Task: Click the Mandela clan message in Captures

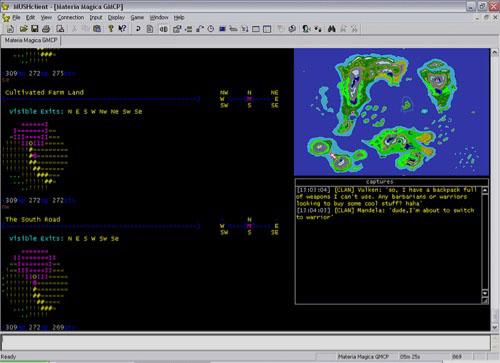Action: pos(385,214)
